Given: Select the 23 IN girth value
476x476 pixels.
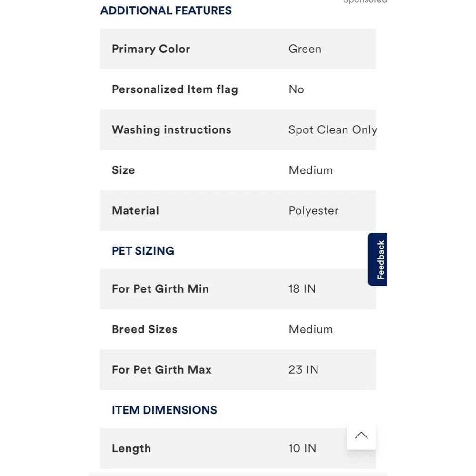Looking at the screenshot, I should coord(303,370).
